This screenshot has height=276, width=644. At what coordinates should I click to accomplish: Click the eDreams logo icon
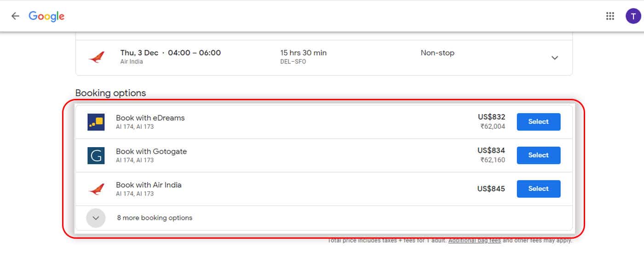[96, 122]
